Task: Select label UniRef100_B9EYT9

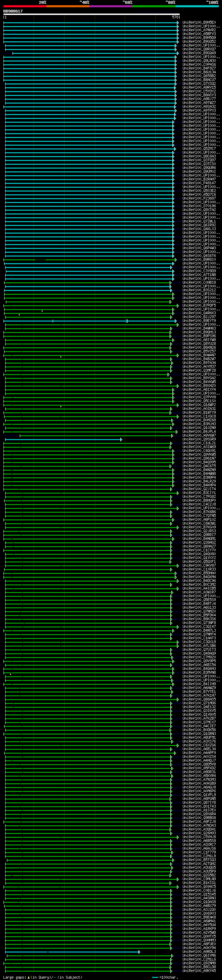Action: click(x=199, y=321)
